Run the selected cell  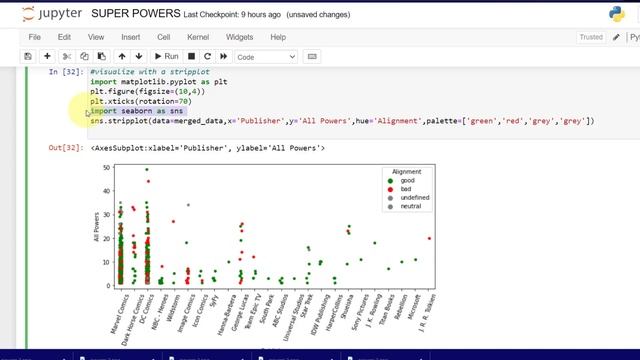(x=167, y=57)
